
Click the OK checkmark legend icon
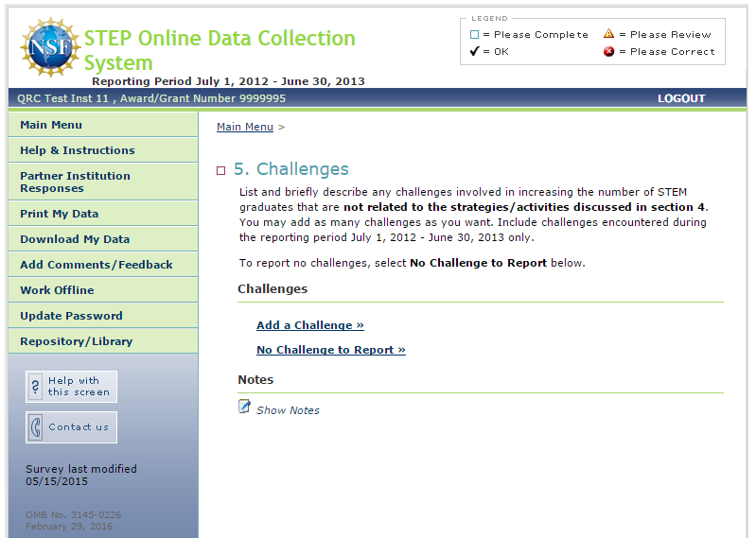[474, 51]
